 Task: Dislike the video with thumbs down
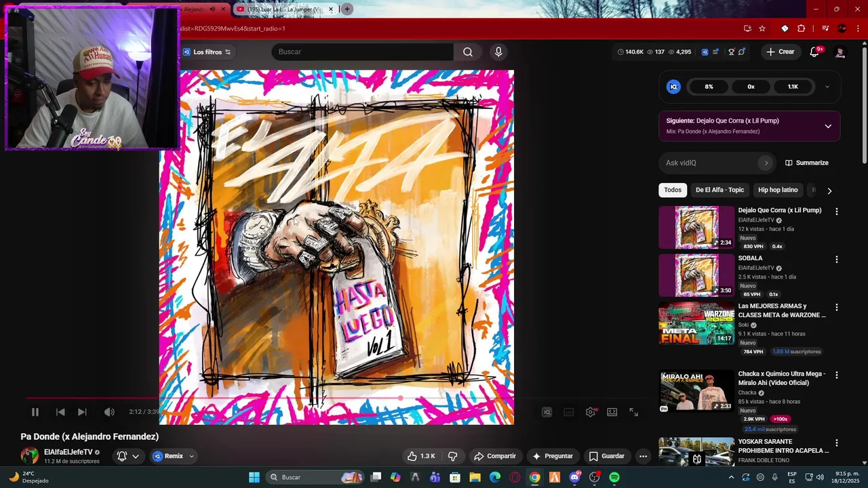453,456
